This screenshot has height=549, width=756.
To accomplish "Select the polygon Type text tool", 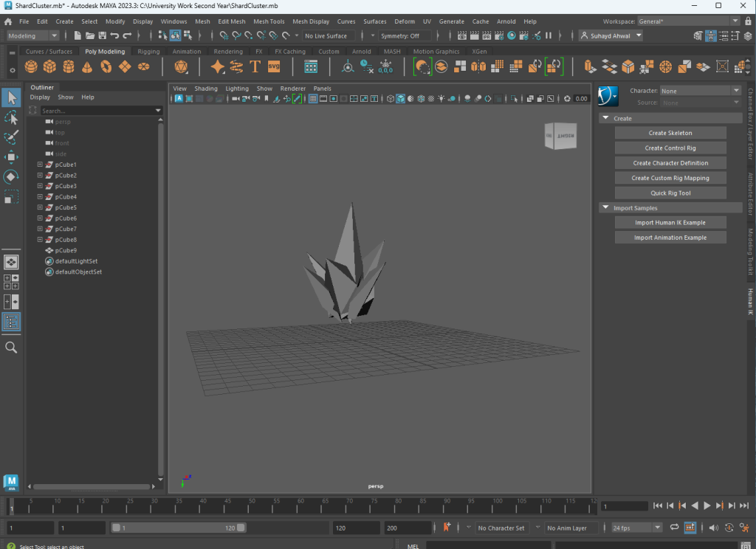I will coord(255,67).
